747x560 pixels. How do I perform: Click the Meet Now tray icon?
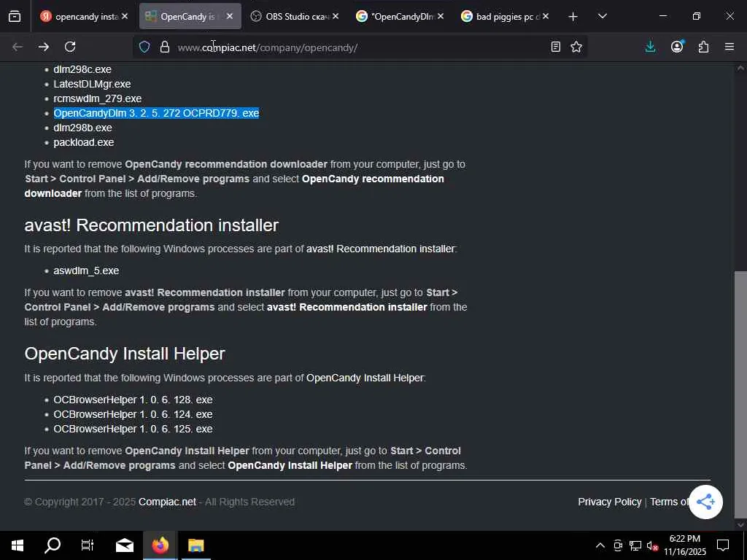pyautogui.click(x=618, y=545)
